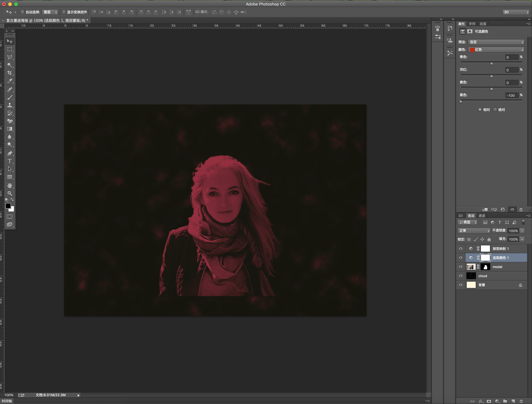Select the Eyedropper tool

10,81
